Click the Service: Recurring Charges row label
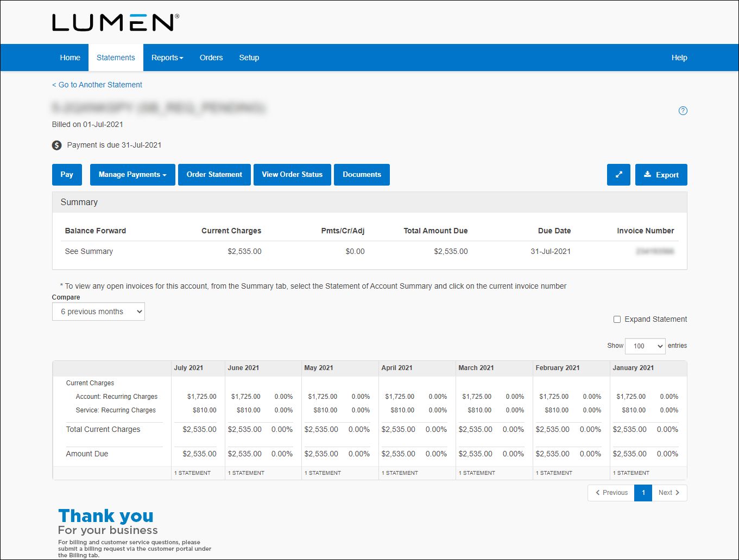739x560 pixels. point(116,410)
